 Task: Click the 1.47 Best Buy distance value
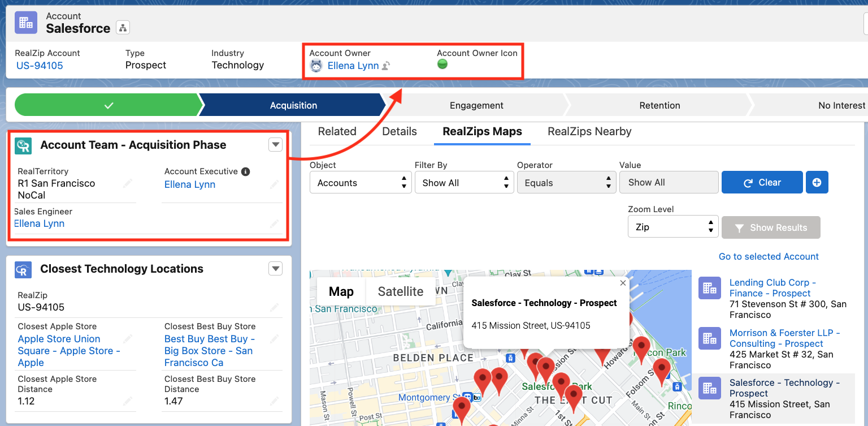(x=173, y=401)
